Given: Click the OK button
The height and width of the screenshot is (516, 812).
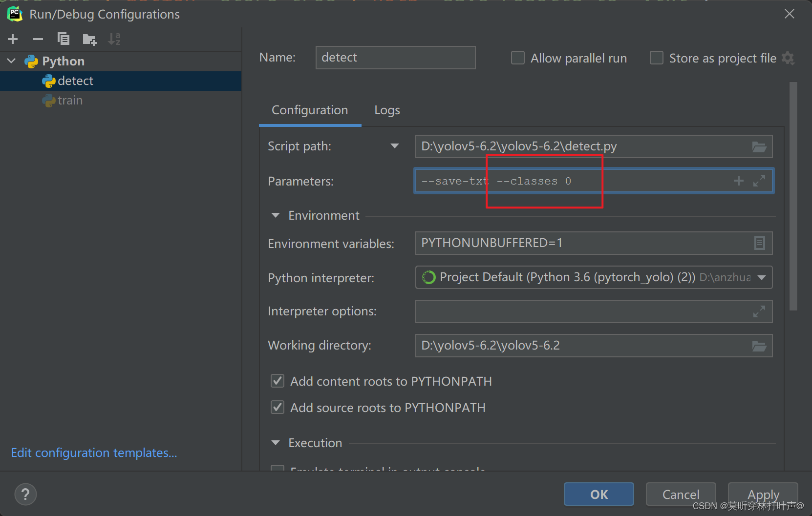Looking at the screenshot, I should 599,495.
